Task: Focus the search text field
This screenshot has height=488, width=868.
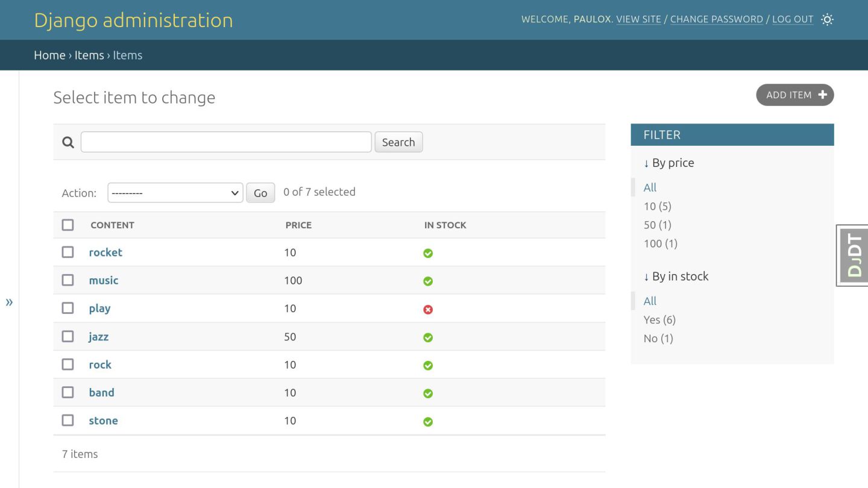Action: point(226,142)
